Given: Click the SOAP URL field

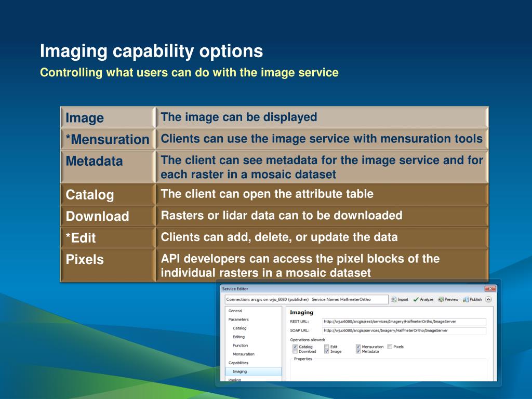Looking at the screenshot, I should 404,330.
